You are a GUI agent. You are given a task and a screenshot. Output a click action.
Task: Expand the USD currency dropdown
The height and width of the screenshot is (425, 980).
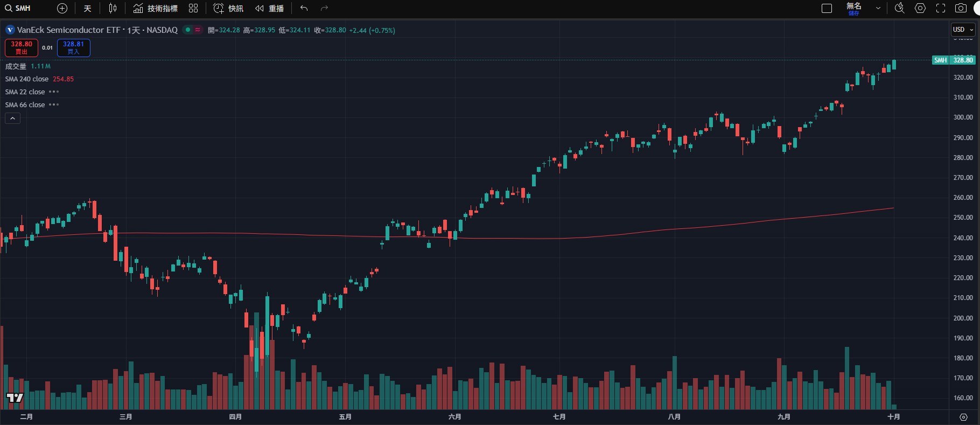click(963, 30)
